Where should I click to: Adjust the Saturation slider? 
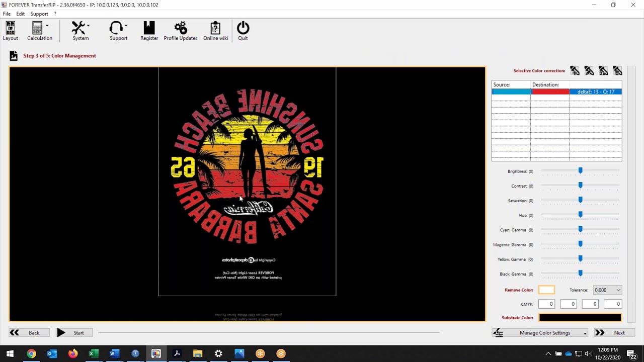click(580, 200)
